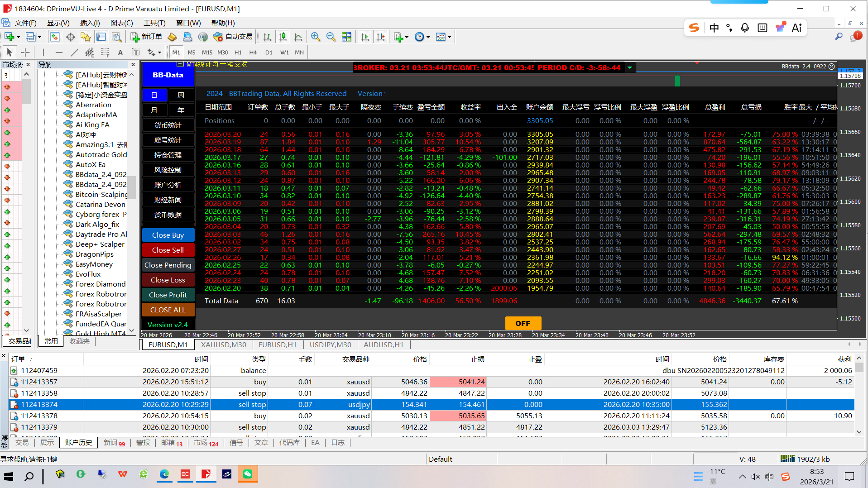This screenshot has width=868, height=488.
Task: Open the 图表(C) menu
Action: 121,23
